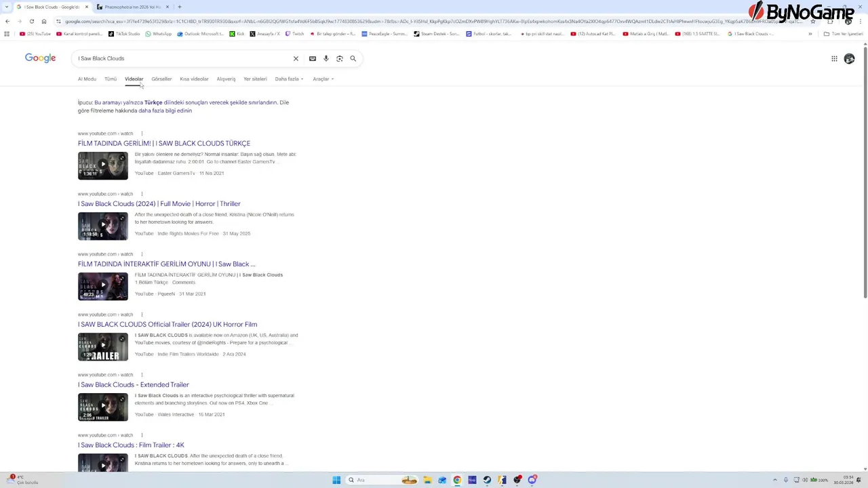Open a new browser tab with plus
Screen dimensions: 868x488
point(179,7)
